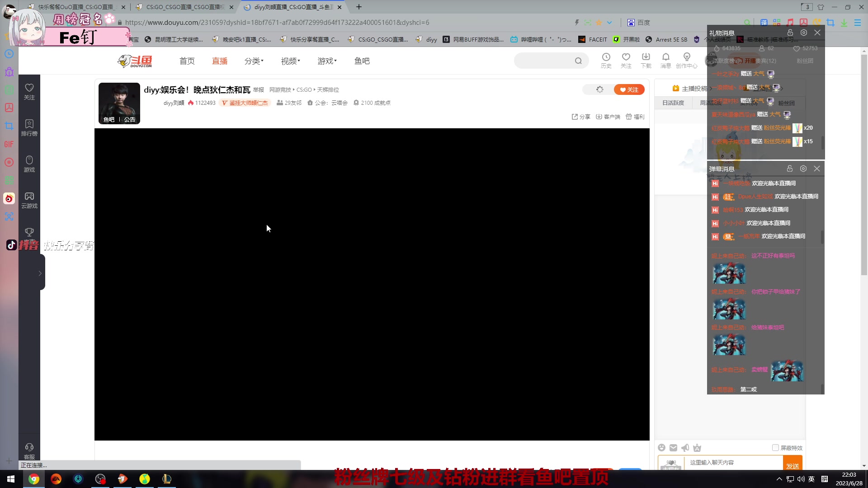Image resolution: width=868 pixels, height=488 pixels.
Task: Click the search magnifier icon in Douyu header
Action: pos(578,61)
